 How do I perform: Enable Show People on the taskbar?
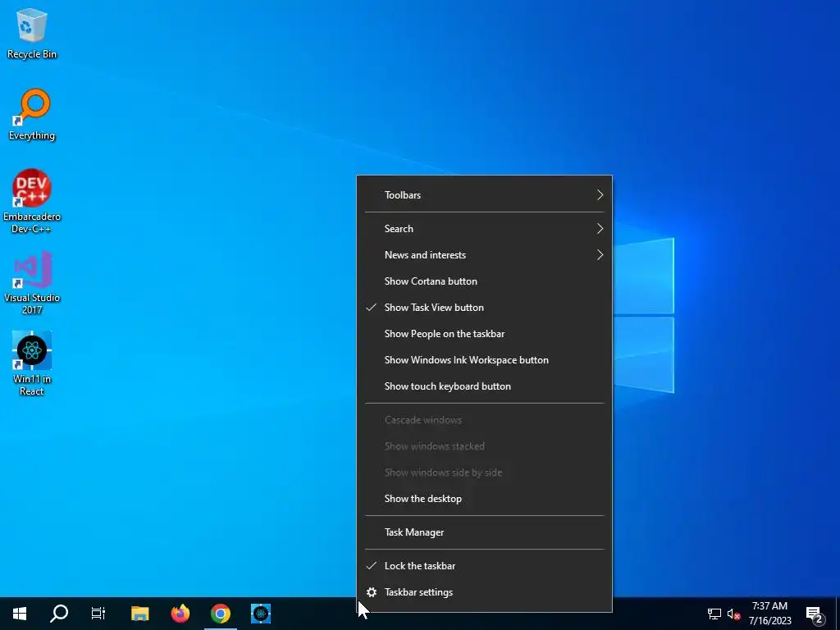point(484,334)
